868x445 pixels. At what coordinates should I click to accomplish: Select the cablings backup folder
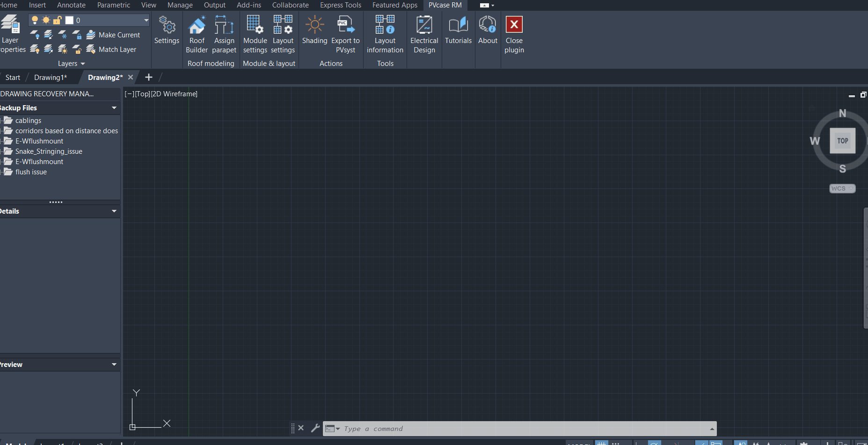28,121
